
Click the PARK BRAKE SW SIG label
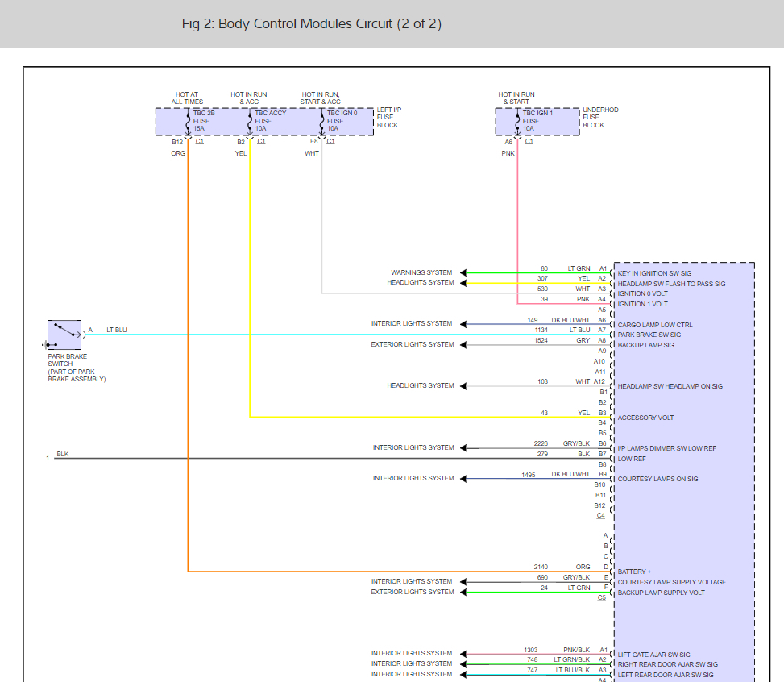649,335
